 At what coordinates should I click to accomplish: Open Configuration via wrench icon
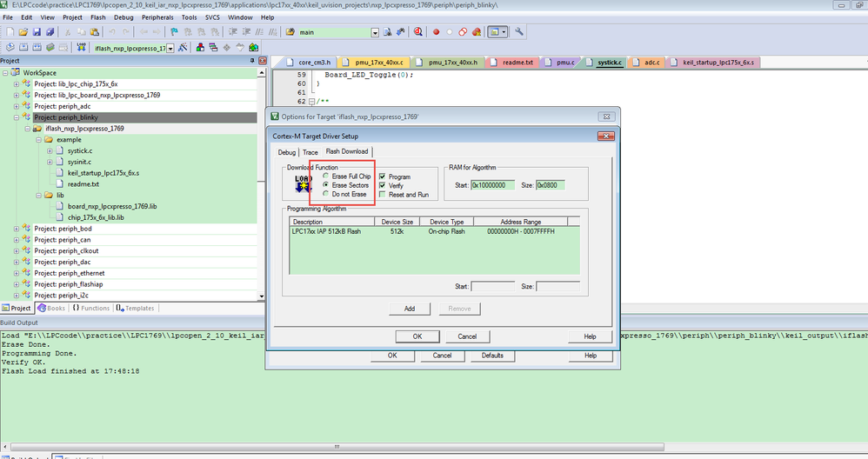point(519,32)
